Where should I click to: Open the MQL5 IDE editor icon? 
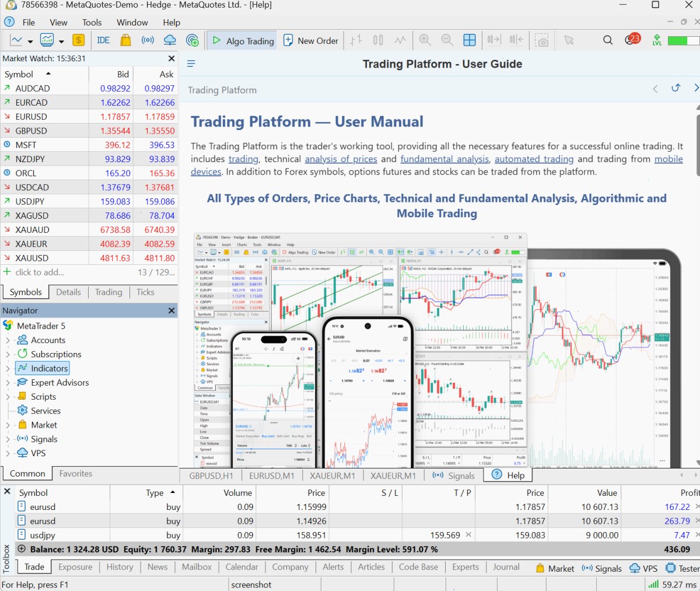pos(103,40)
